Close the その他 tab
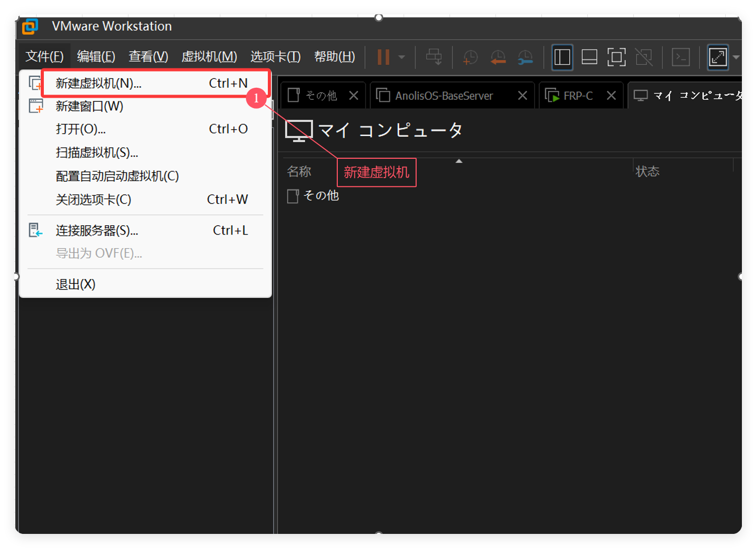Image resolution: width=756 pixels, height=548 pixels. pos(353,96)
